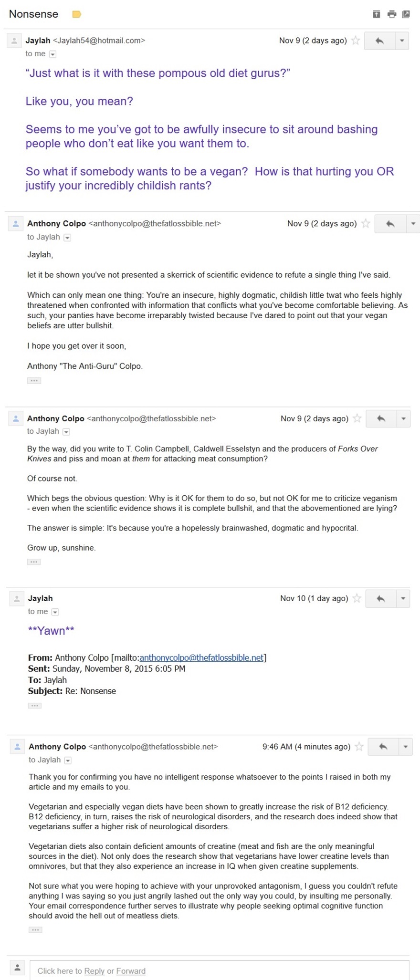This screenshot has width=420, height=980.
Task: Open more options for Jaylah's first message
Action: click(x=402, y=41)
